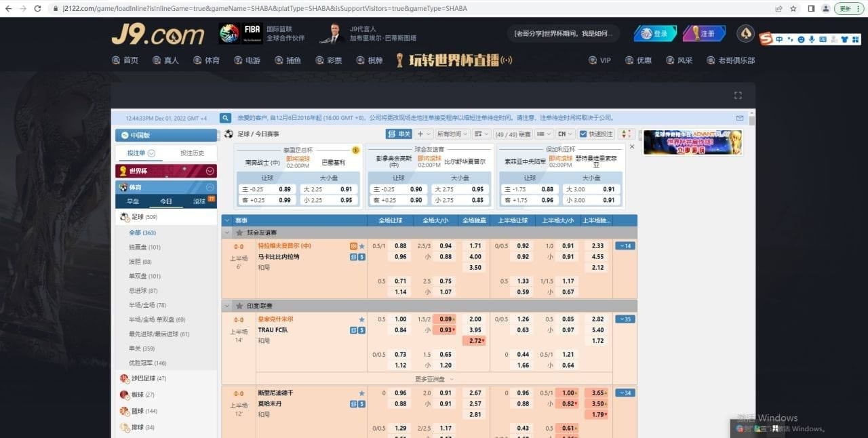Click the search magnifier icon in announcement bar
This screenshot has width=868, height=438.
(x=226, y=118)
